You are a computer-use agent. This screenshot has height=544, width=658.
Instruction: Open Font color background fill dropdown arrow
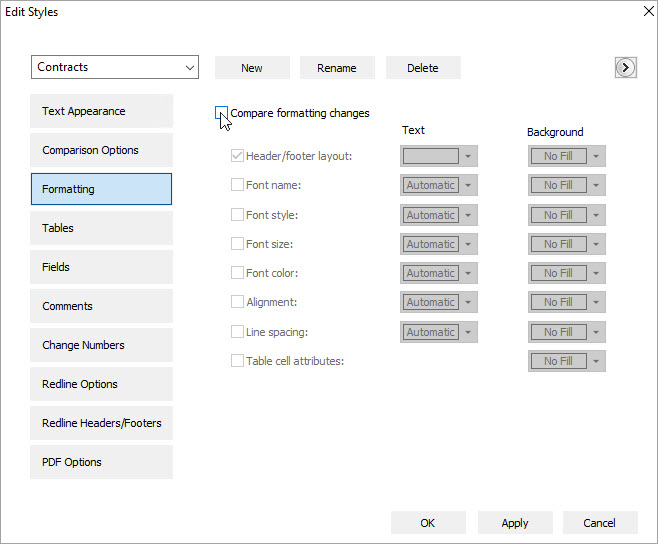click(x=596, y=273)
